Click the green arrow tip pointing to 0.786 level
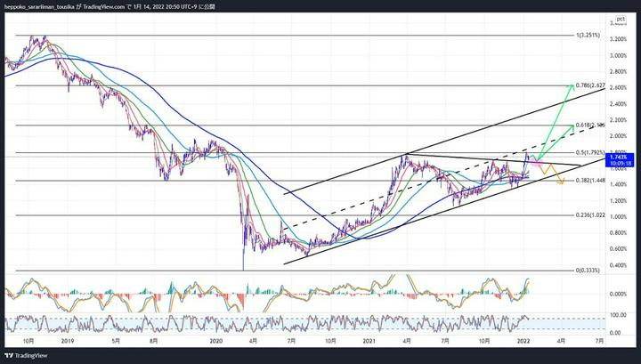 (x=571, y=86)
